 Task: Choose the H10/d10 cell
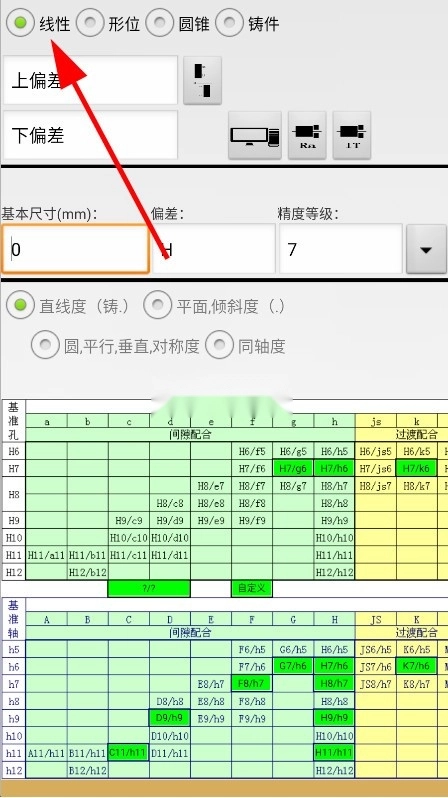pos(170,538)
